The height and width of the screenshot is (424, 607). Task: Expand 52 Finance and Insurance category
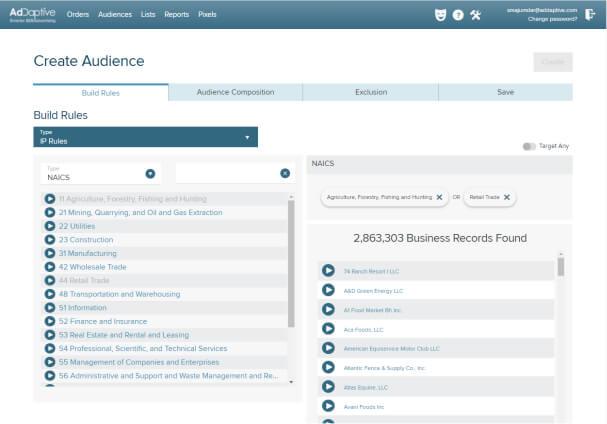click(50, 321)
